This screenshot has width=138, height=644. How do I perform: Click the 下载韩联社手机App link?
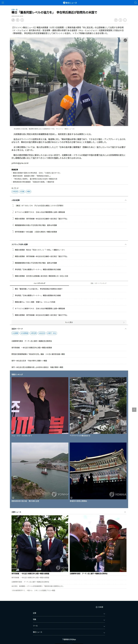[69, 639]
